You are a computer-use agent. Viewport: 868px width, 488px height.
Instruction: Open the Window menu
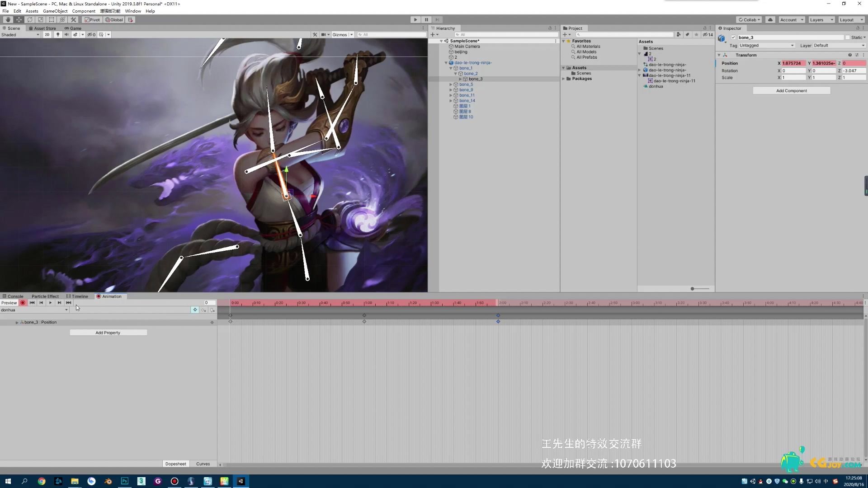pyautogui.click(x=133, y=11)
